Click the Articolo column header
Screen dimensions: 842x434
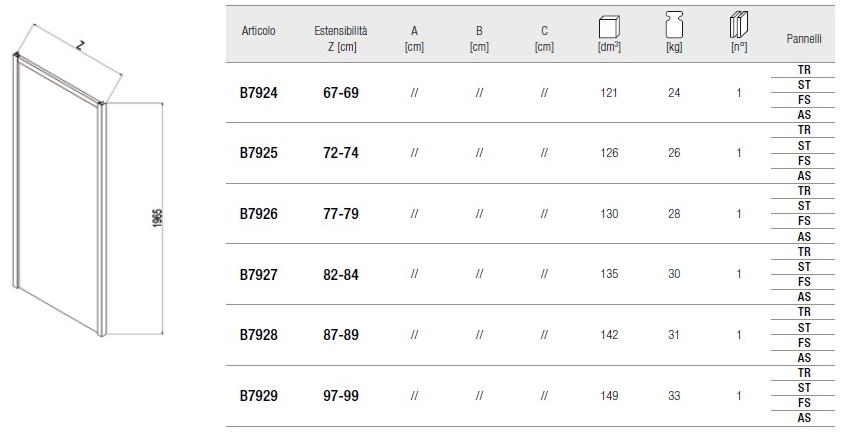[x=258, y=32]
